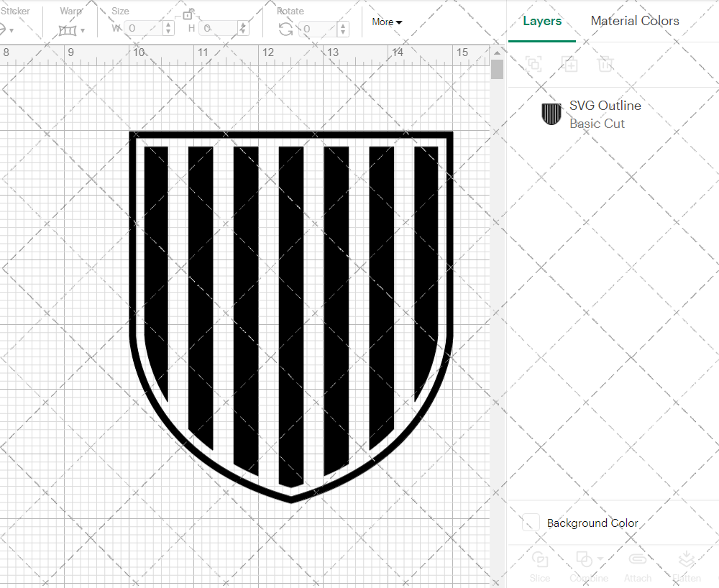Click the Background Color label
This screenshot has width=719, height=588.
(592, 523)
